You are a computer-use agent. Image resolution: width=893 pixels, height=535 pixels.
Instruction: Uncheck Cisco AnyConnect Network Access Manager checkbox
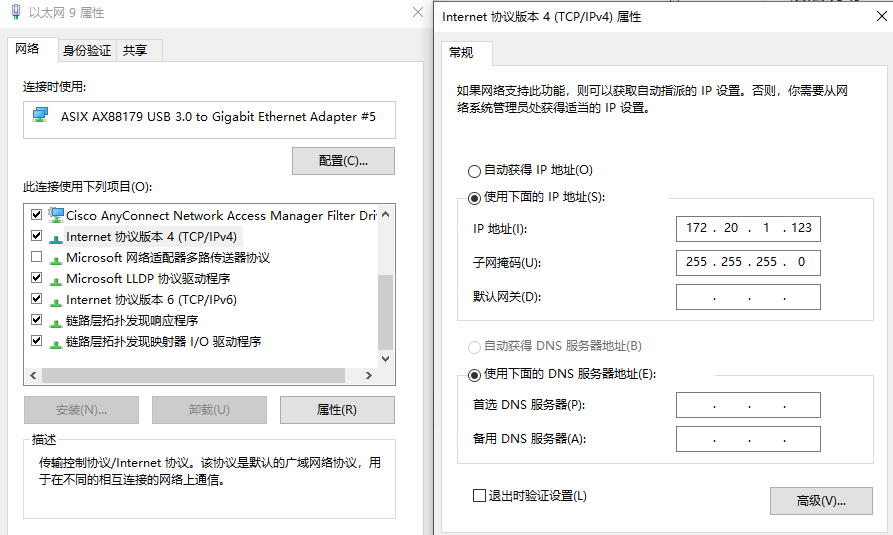point(36,214)
